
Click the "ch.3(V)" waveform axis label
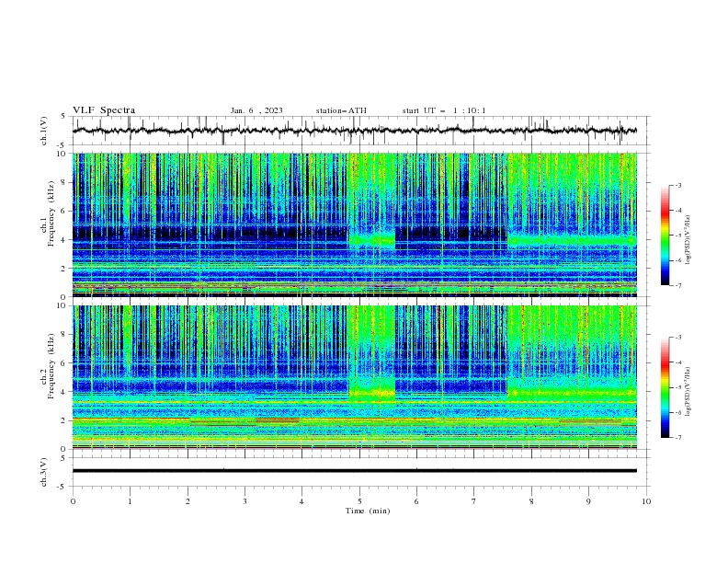(44, 472)
